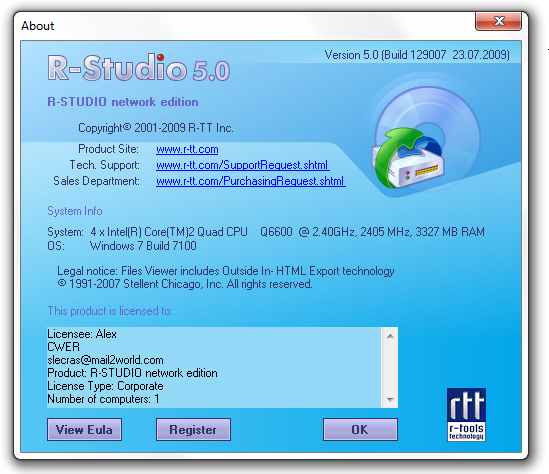Close the About dialog with X
Image resolution: width=549 pixels, height=474 pixels.
(x=499, y=21)
